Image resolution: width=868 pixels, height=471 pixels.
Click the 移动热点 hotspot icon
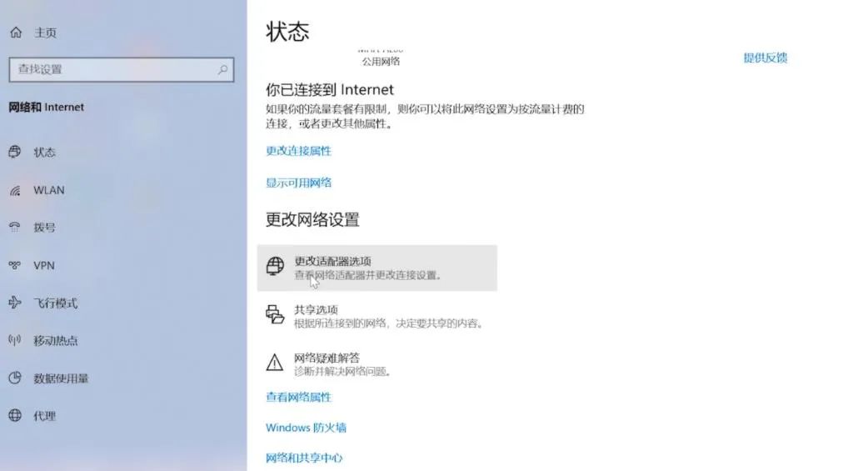point(15,340)
